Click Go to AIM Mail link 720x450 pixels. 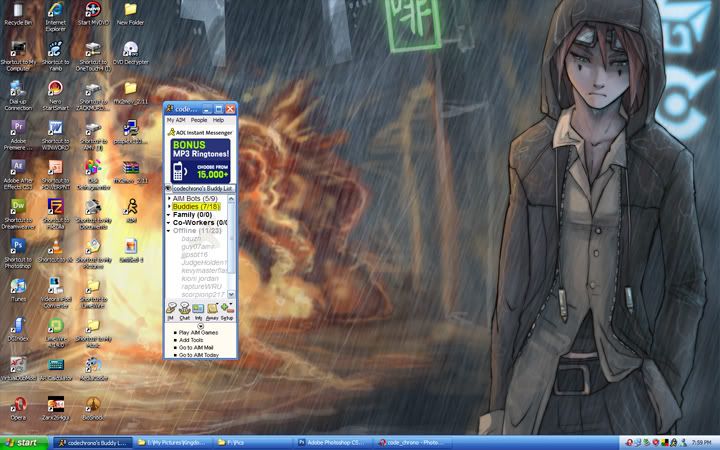196,348
